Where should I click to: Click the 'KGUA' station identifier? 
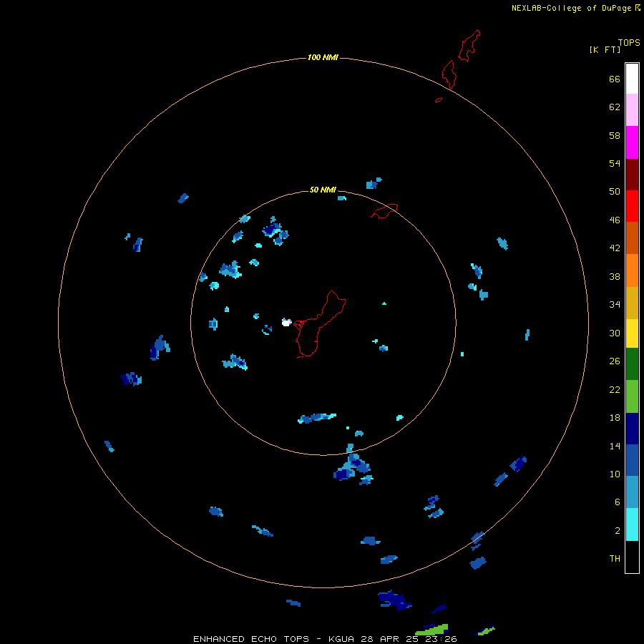341,639
